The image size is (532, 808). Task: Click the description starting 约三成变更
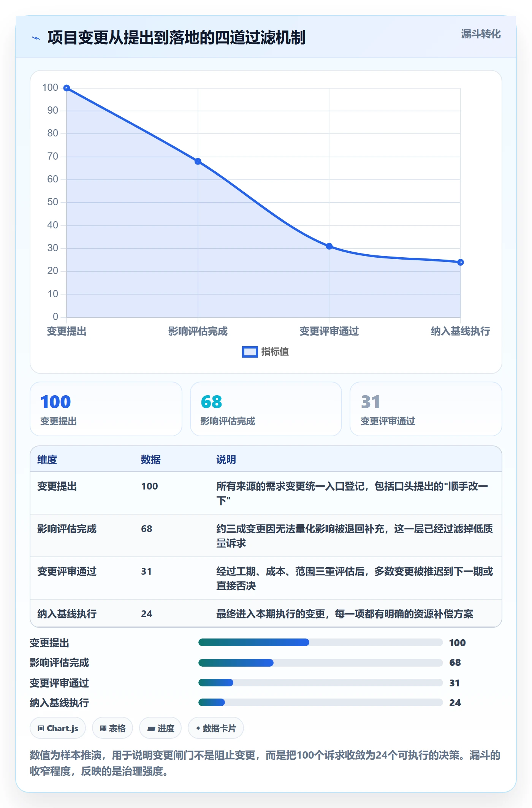355,536
